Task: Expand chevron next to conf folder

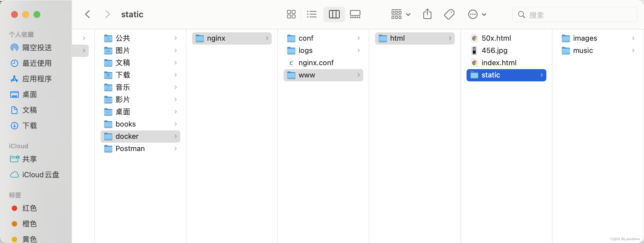Action: point(359,38)
